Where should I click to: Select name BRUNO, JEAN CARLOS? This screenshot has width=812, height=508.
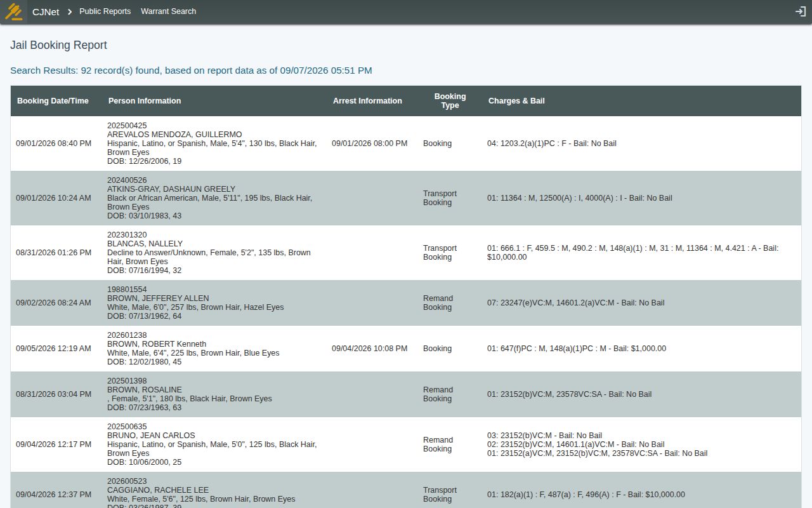click(151, 436)
